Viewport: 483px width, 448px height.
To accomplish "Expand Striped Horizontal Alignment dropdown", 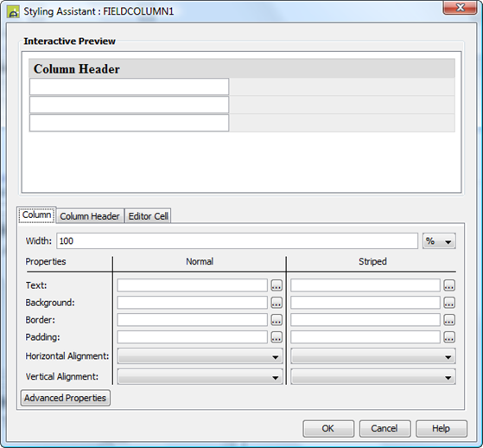I will point(373,356).
